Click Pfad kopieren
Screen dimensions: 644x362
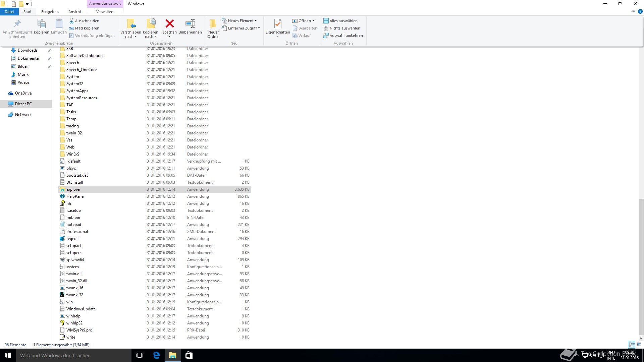pyautogui.click(x=84, y=28)
